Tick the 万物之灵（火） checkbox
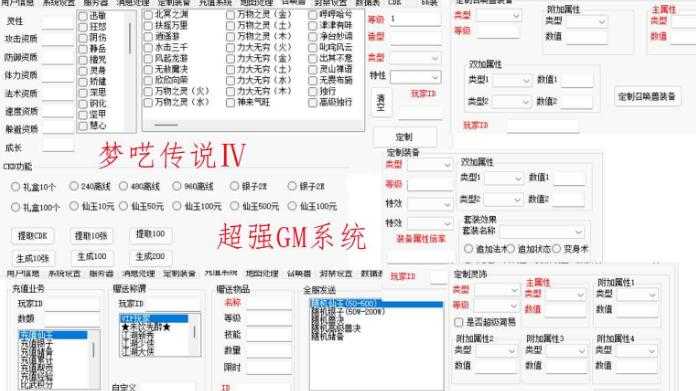 (x=148, y=91)
